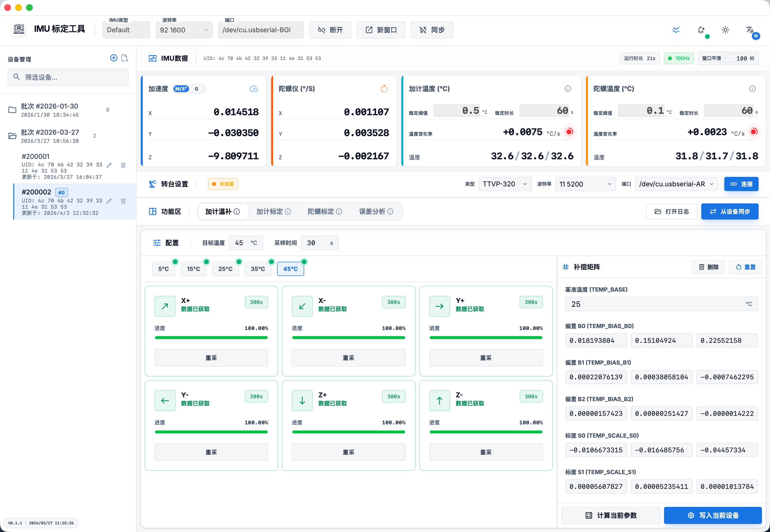770x532 pixels.
Task: Open the language translate icon
Action: click(x=750, y=30)
